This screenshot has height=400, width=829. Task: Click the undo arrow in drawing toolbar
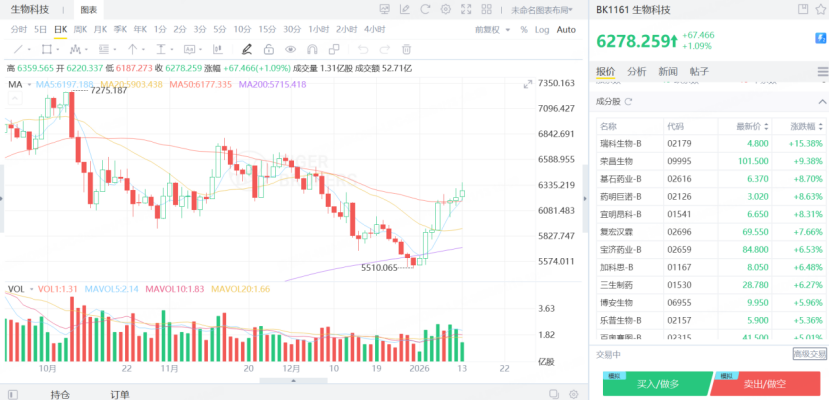pos(363,50)
